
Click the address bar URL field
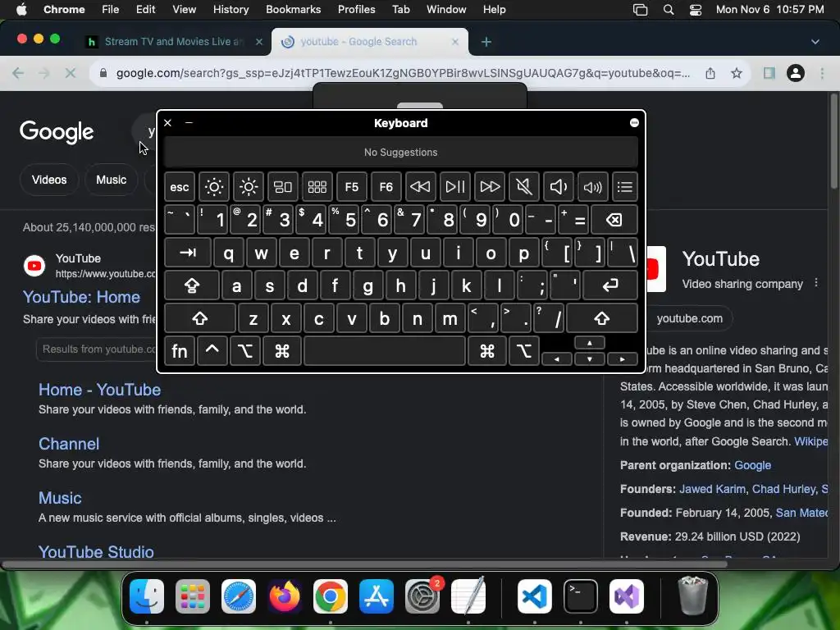coord(403,73)
